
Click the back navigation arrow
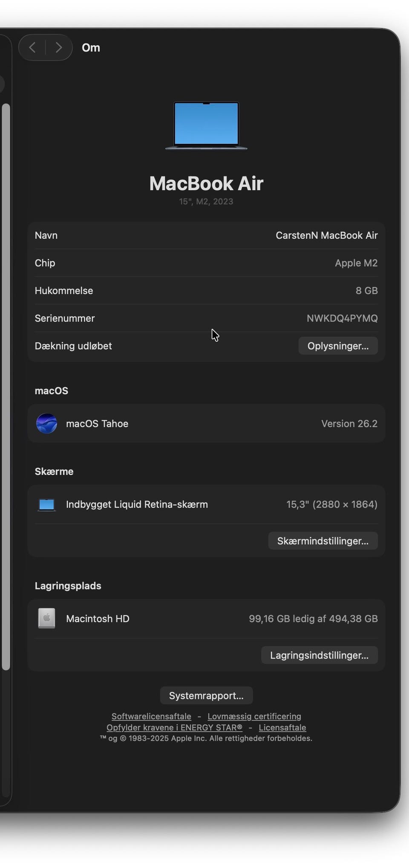point(32,47)
